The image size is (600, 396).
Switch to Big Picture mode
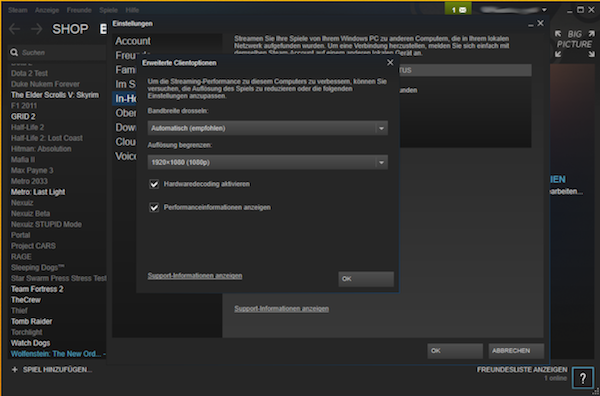(x=574, y=44)
